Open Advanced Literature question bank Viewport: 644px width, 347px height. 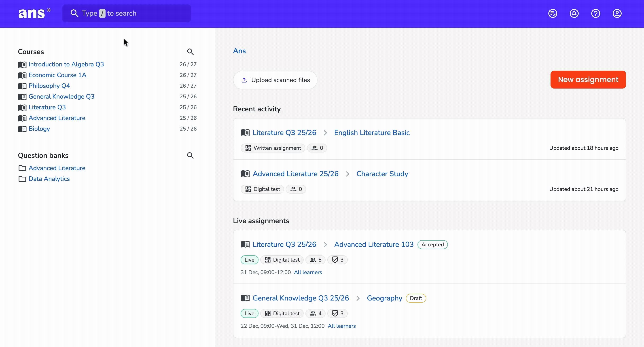coord(57,168)
